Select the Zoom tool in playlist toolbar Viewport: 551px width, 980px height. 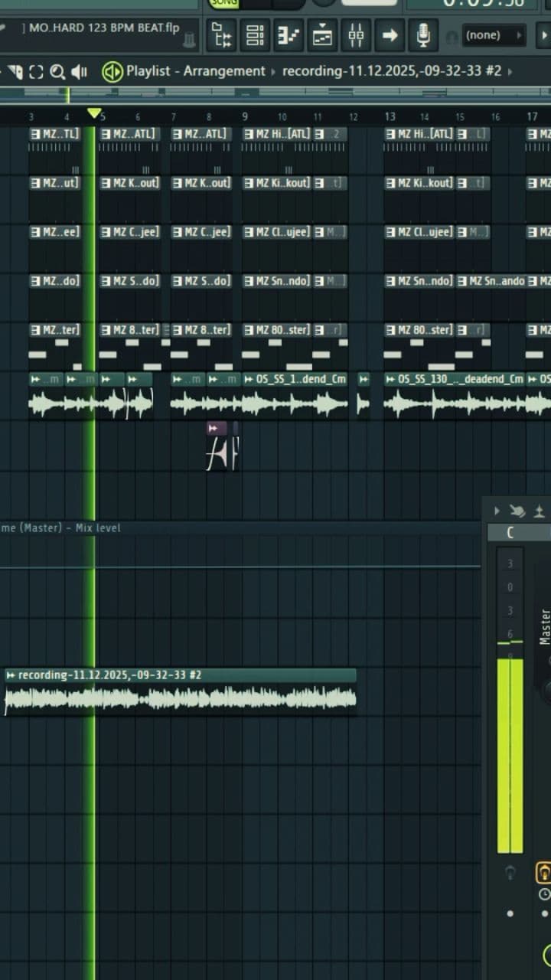click(57, 72)
